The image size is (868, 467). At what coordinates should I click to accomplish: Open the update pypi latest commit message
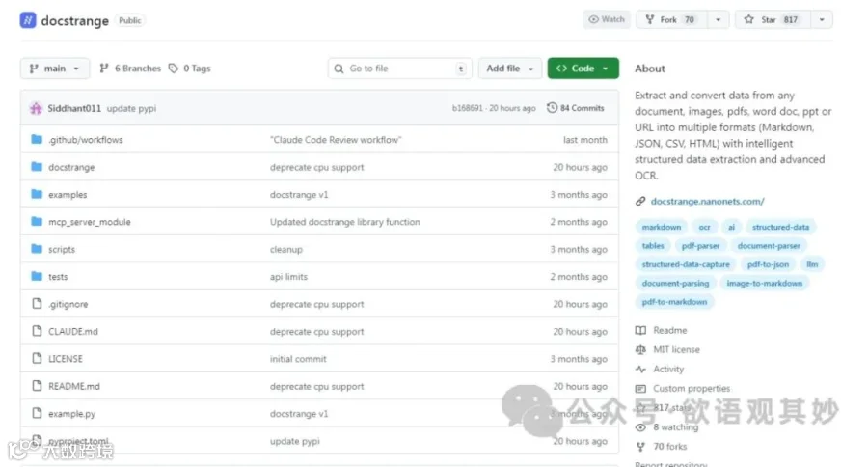[x=131, y=108]
